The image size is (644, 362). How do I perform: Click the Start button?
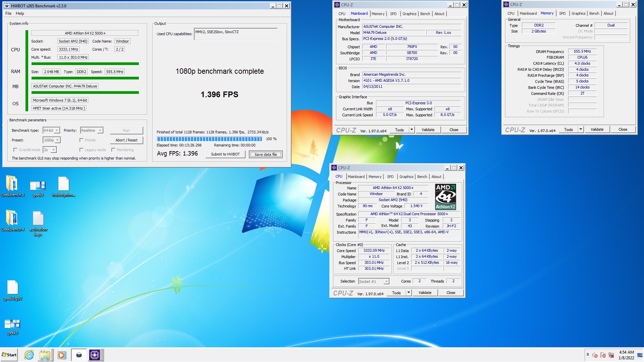[9, 355]
